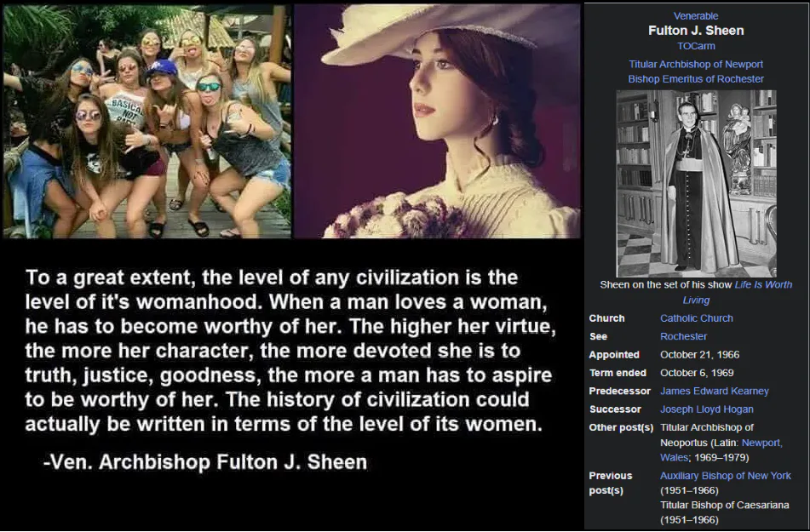Click the quote paragraph about civilization
Image resolution: width=810 pixels, height=532 pixels.
coord(290,351)
